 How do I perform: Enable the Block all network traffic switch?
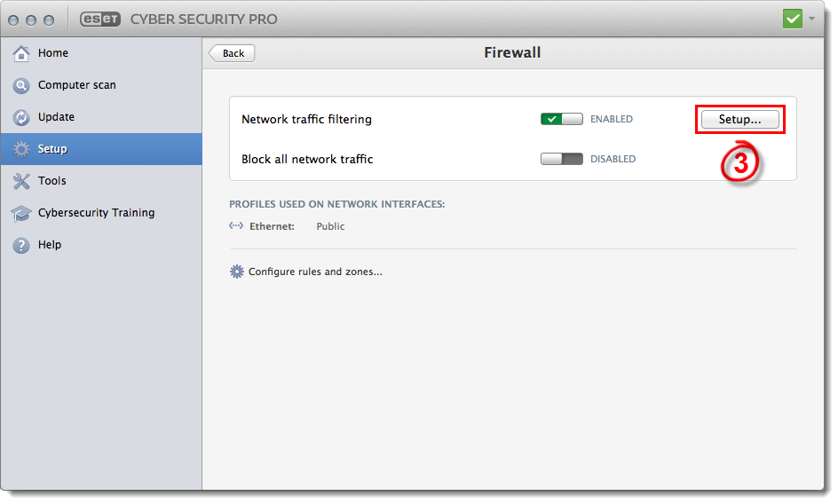[x=561, y=159]
